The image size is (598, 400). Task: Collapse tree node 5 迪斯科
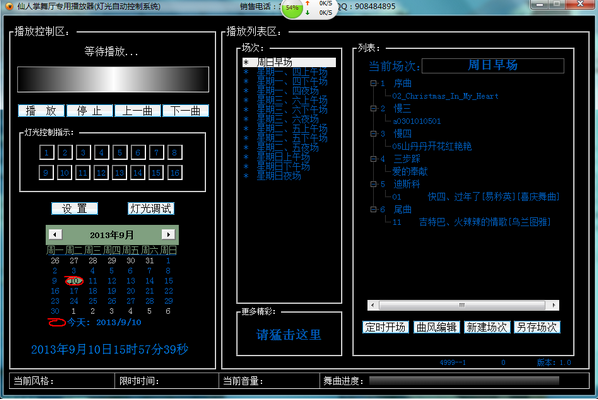click(x=373, y=184)
